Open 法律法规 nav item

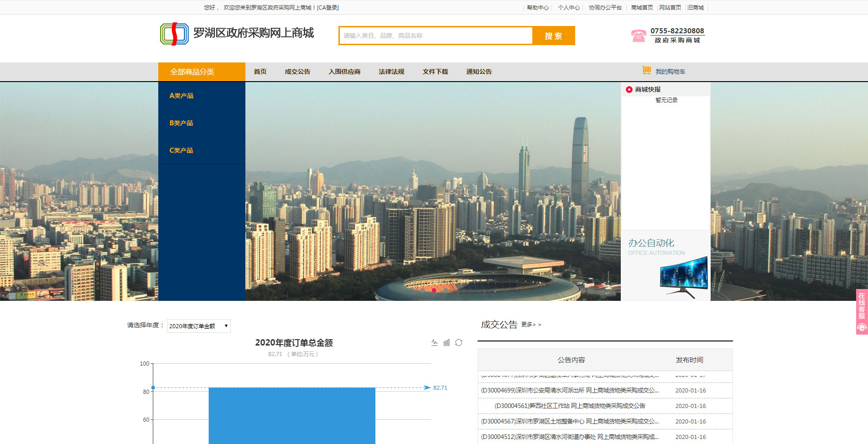(x=391, y=72)
